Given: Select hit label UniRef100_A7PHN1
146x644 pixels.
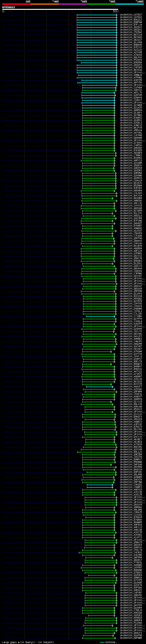Looking at the screenshot, I should tap(131, 77).
